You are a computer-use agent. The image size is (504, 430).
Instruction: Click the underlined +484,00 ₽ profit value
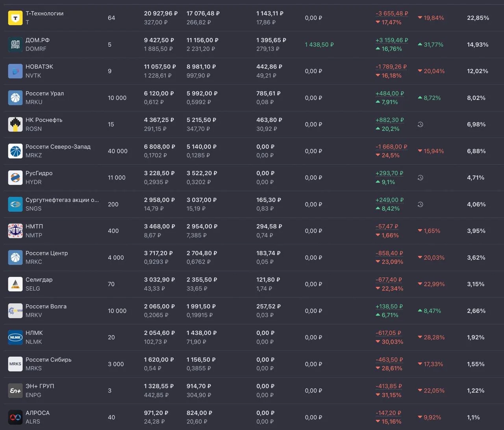pyautogui.click(x=390, y=93)
